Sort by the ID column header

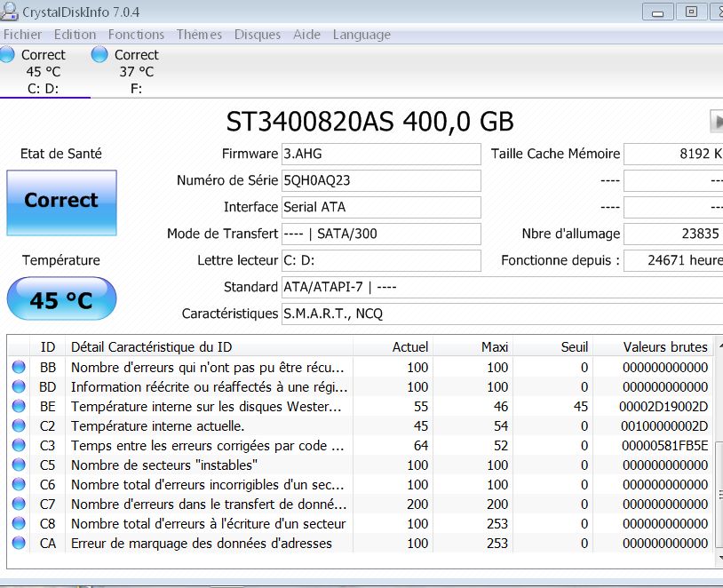[47, 346]
